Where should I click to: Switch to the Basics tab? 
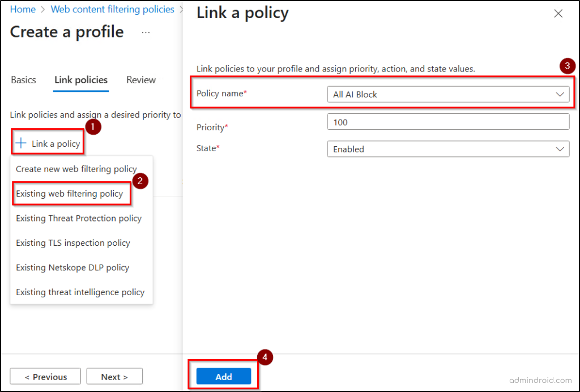coord(23,80)
